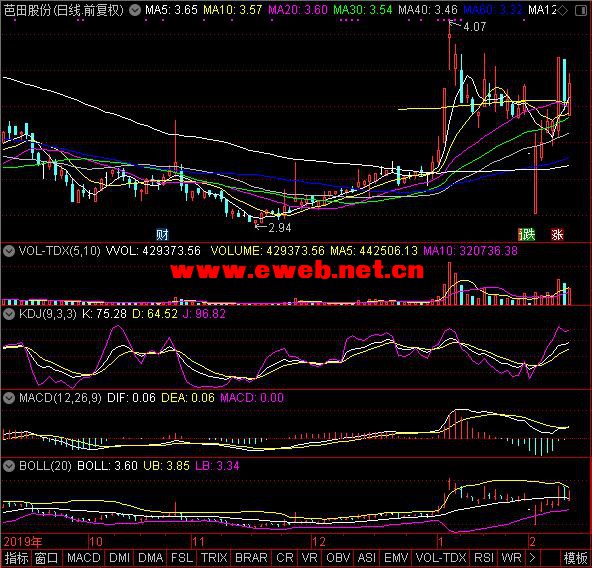Switch to the ASI indicator tab
The height and width of the screenshot is (568, 592).
coord(366,558)
